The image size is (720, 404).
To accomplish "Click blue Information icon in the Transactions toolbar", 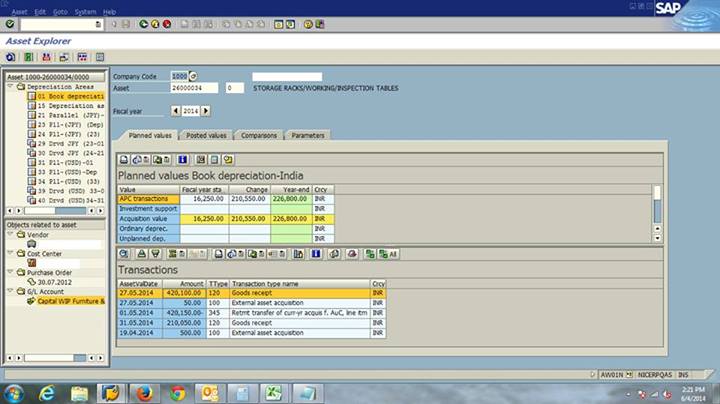I will pos(316,254).
